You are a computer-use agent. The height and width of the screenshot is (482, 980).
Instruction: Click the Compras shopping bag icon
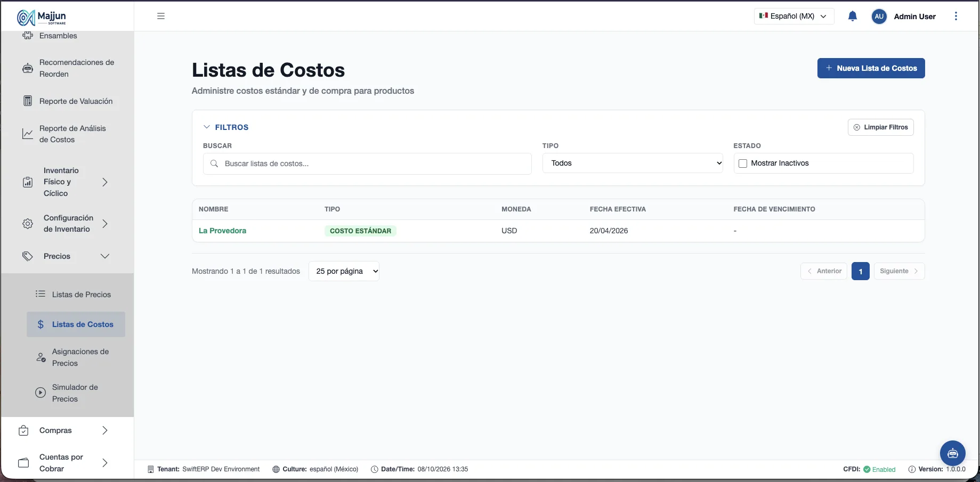tap(23, 430)
